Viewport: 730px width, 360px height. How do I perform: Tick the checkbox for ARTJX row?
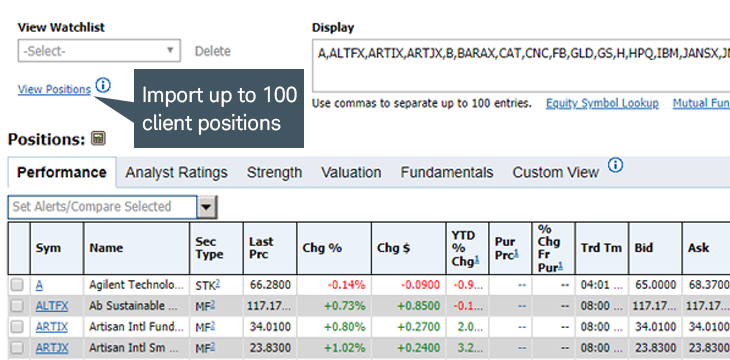click(17, 348)
